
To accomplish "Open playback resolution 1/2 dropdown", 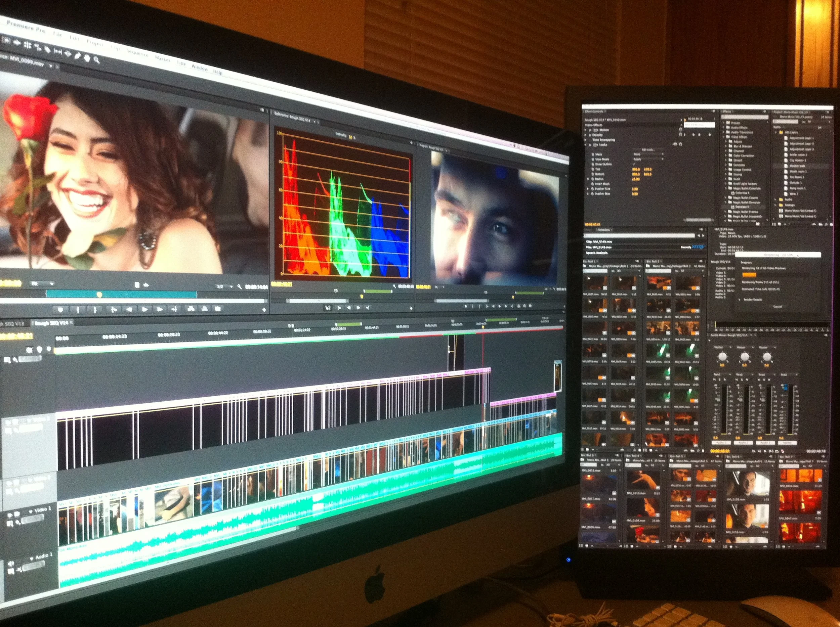I will pyautogui.click(x=224, y=286).
